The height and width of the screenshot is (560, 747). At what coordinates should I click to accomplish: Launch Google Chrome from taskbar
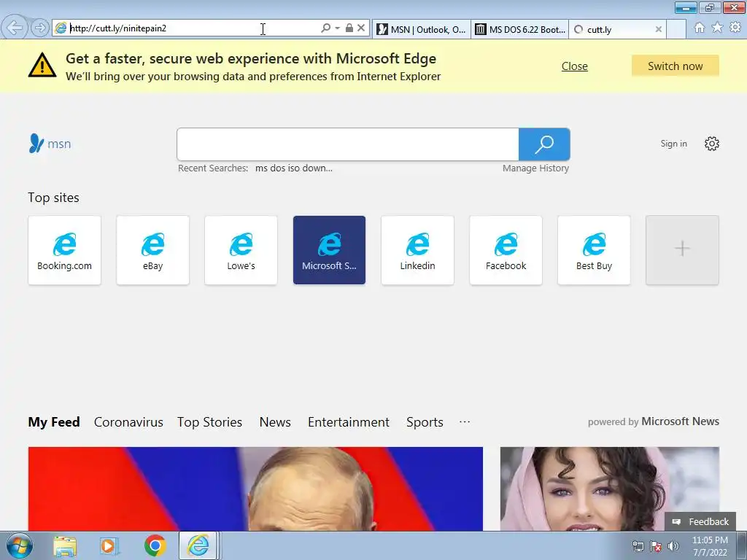point(155,545)
